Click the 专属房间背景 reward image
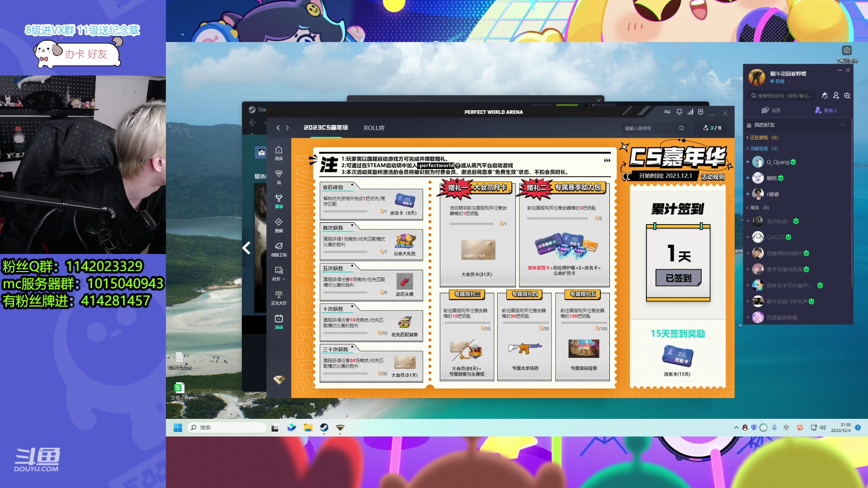 [x=584, y=349]
